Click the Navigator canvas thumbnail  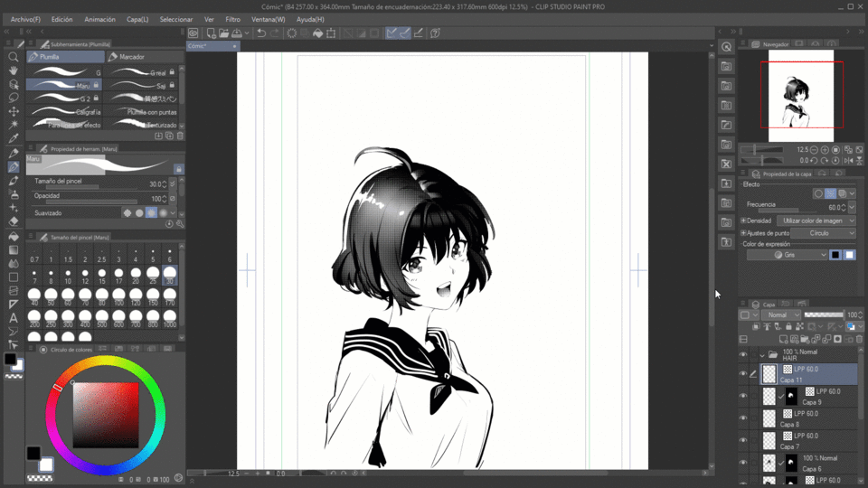pyautogui.click(x=800, y=96)
